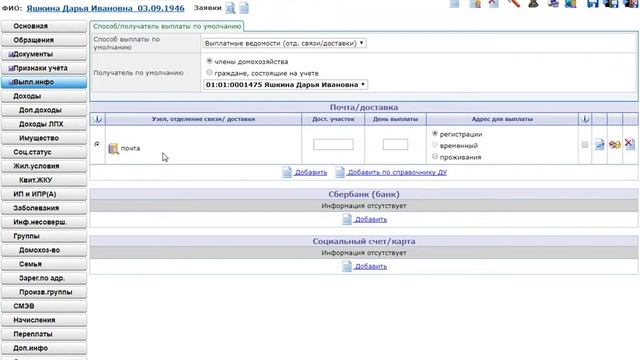Open Начисления section
Screen dimensions: 640x360
click(x=44, y=320)
